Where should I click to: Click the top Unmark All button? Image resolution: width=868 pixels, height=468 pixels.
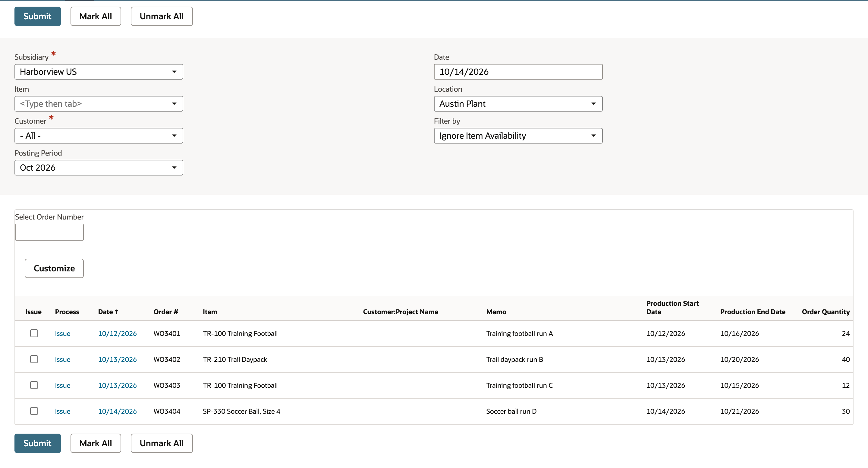pos(162,16)
